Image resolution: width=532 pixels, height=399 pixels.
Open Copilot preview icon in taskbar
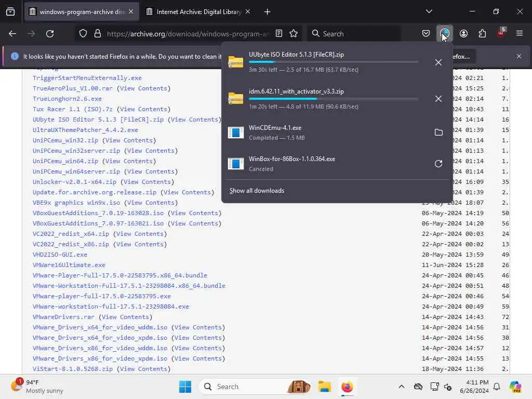[x=515, y=387]
